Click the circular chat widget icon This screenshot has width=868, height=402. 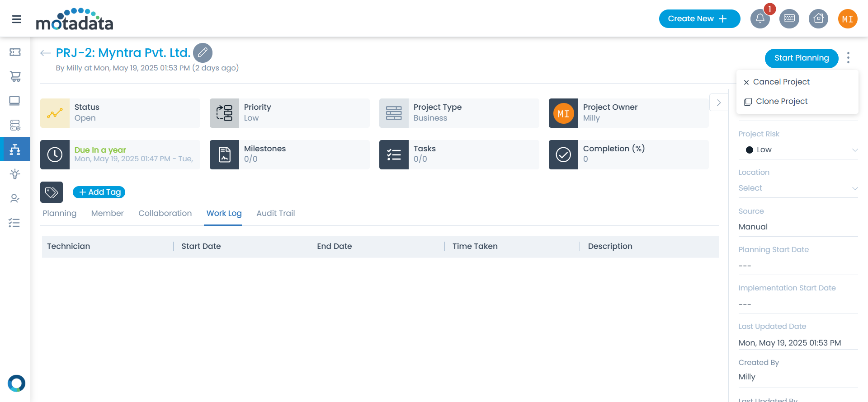click(16, 383)
